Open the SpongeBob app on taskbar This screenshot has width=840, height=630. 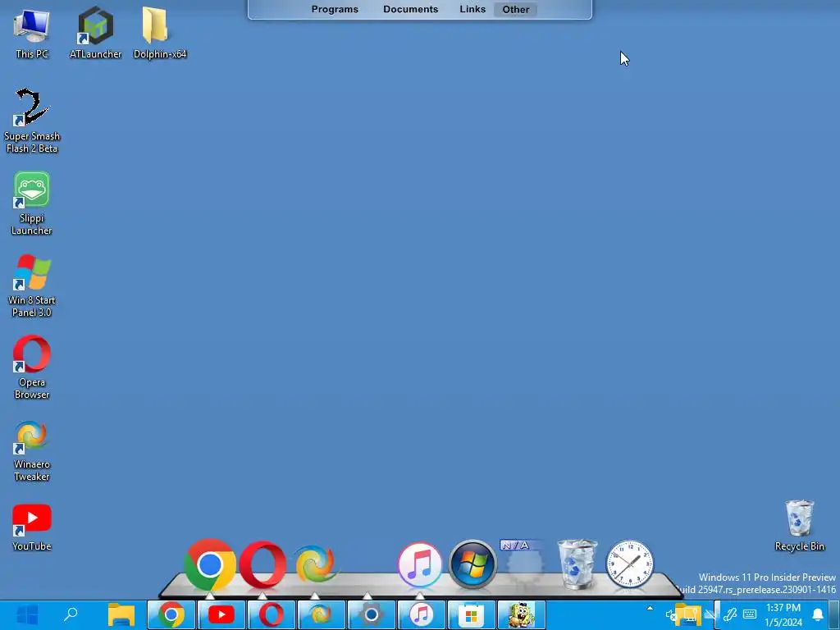click(521, 615)
